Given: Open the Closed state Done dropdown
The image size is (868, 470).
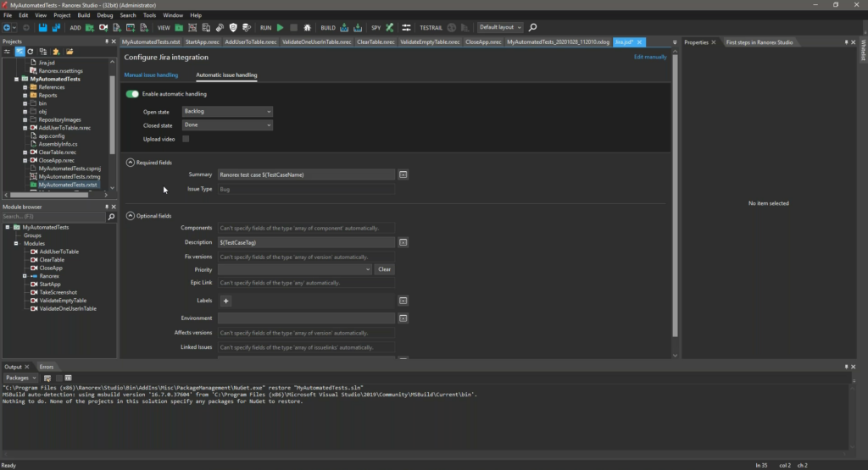Looking at the screenshot, I should [227, 125].
